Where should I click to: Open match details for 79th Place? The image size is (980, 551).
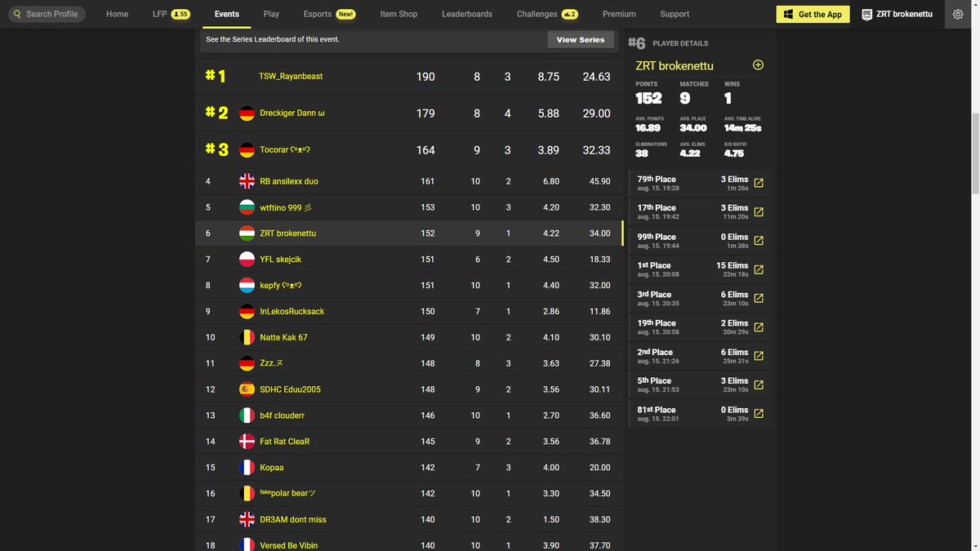click(759, 183)
